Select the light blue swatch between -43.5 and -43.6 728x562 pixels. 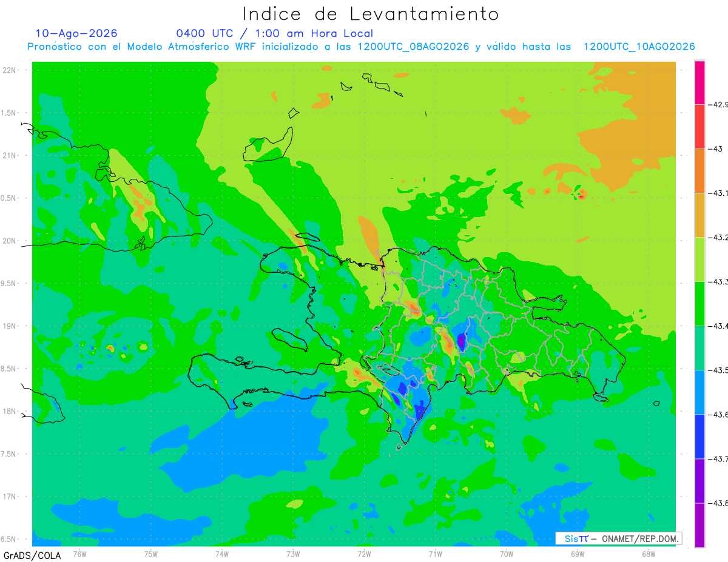[x=699, y=392]
